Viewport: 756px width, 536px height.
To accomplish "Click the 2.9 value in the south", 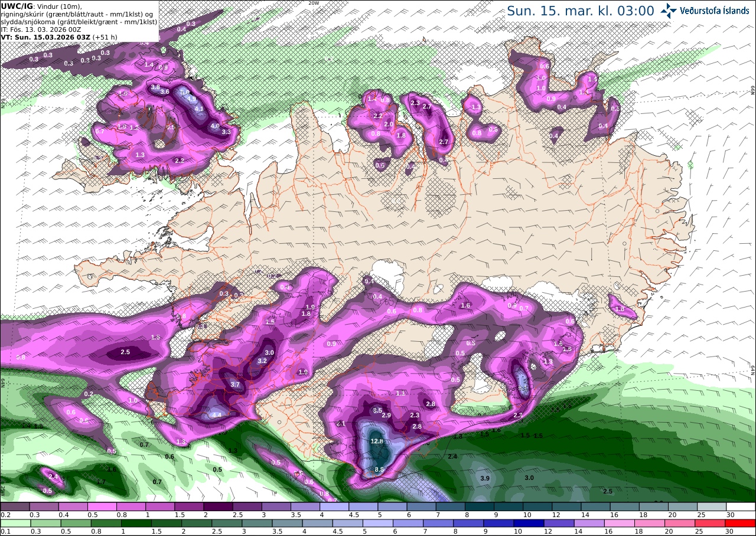I will click(387, 416).
